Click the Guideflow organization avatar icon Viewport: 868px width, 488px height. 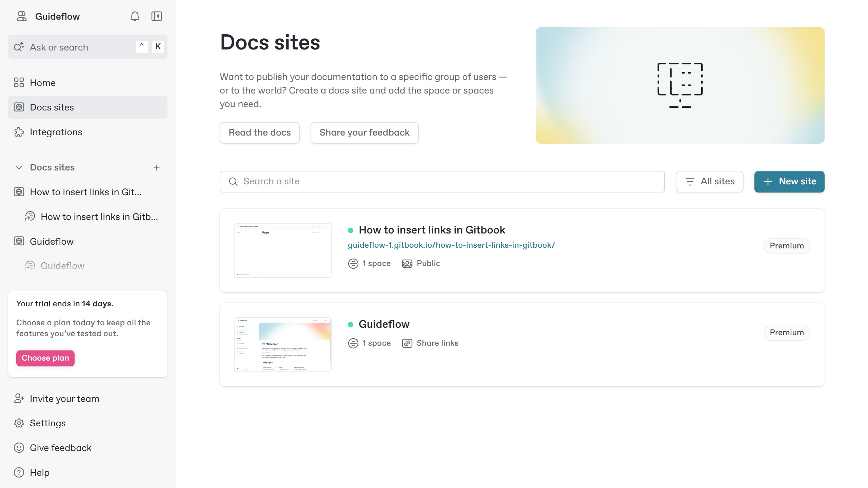pos(22,16)
